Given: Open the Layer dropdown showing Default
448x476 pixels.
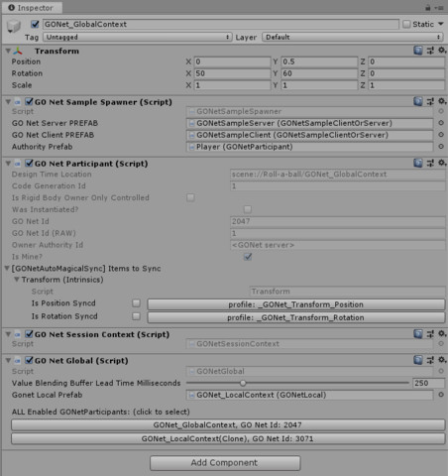Looking at the screenshot, I should pyautogui.click(x=353, y=37).
